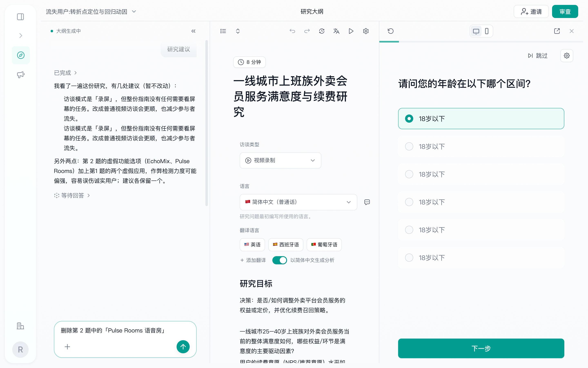The image size is (588, 368).
Task: Click the 跳过 skip button
Action: 537,56
